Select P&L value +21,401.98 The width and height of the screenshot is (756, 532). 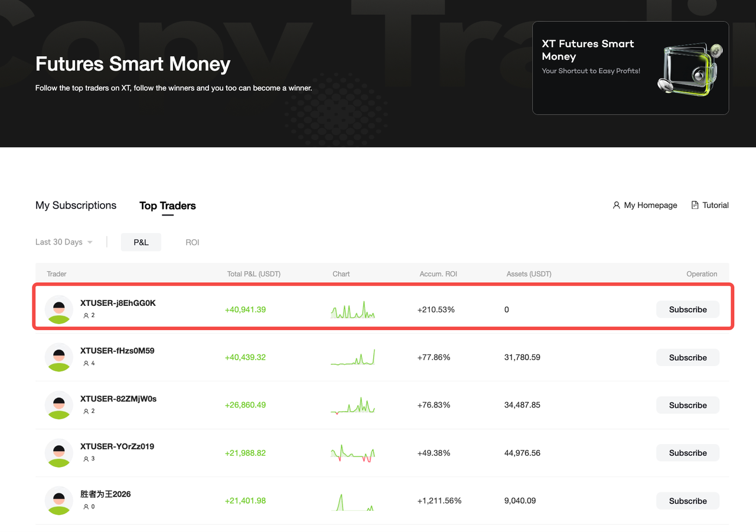click(x=245, y=501)
